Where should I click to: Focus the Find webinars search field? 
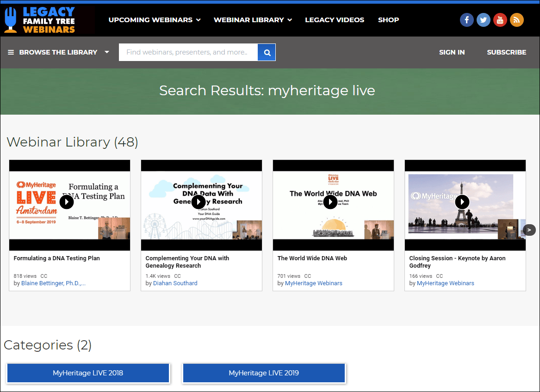click(x=188, y=52)
